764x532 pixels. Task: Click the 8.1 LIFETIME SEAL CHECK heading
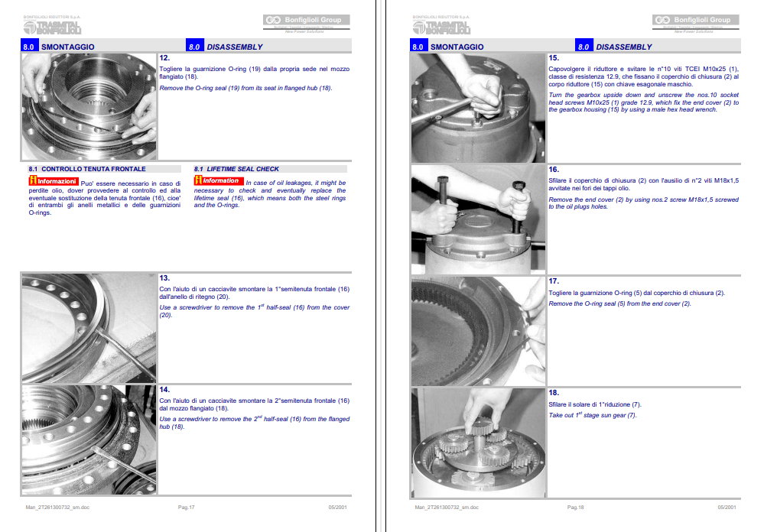pos(236,169)
